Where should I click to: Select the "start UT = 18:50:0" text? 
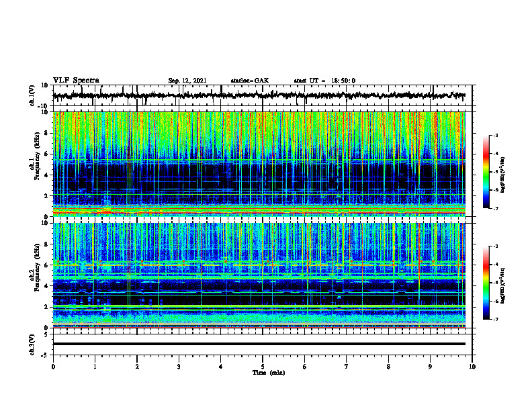pyautogui.click(x=324, y=81)
